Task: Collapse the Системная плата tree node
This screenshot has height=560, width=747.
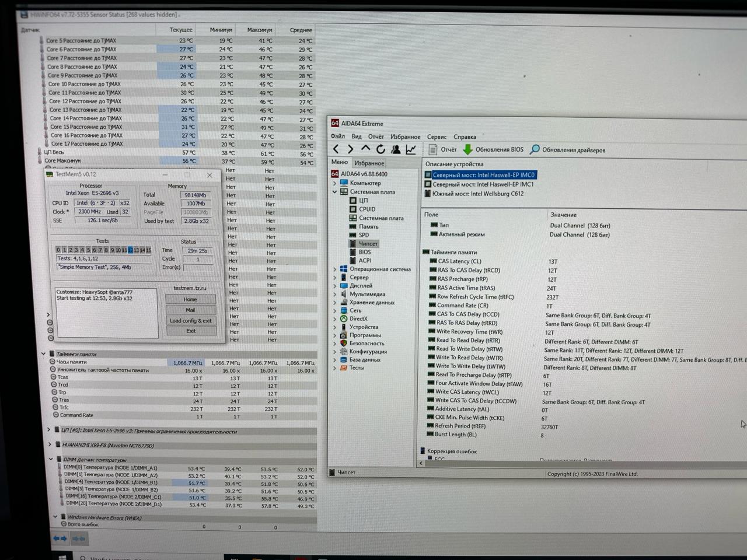Action: click(x=334, y=192)
